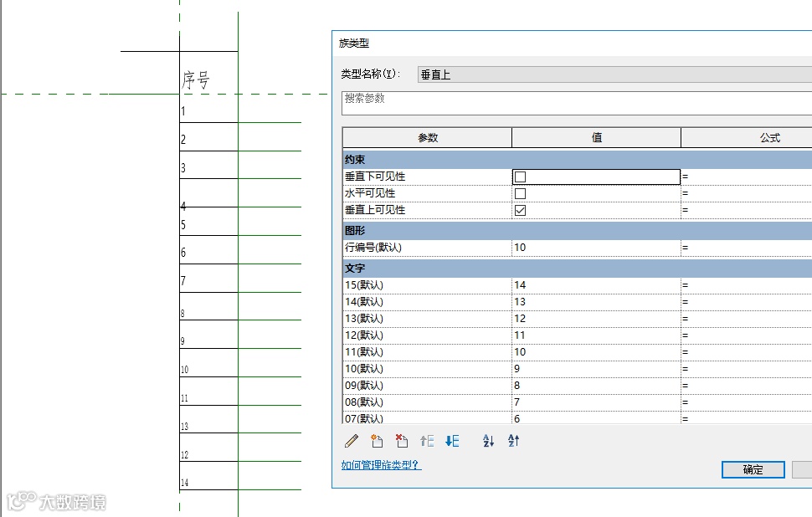Select the 行编号(默认) parameter name
Screen dimensions: 812x517
[x=373, y=248]
